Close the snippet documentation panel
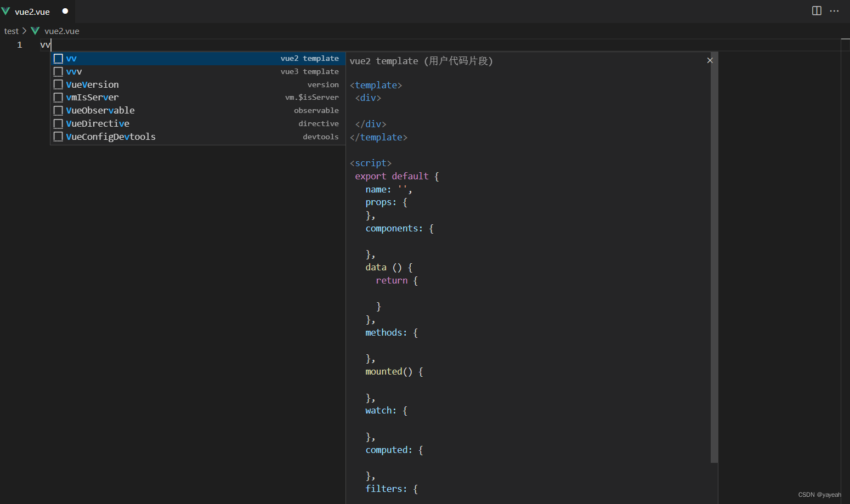 coord(710,60)
